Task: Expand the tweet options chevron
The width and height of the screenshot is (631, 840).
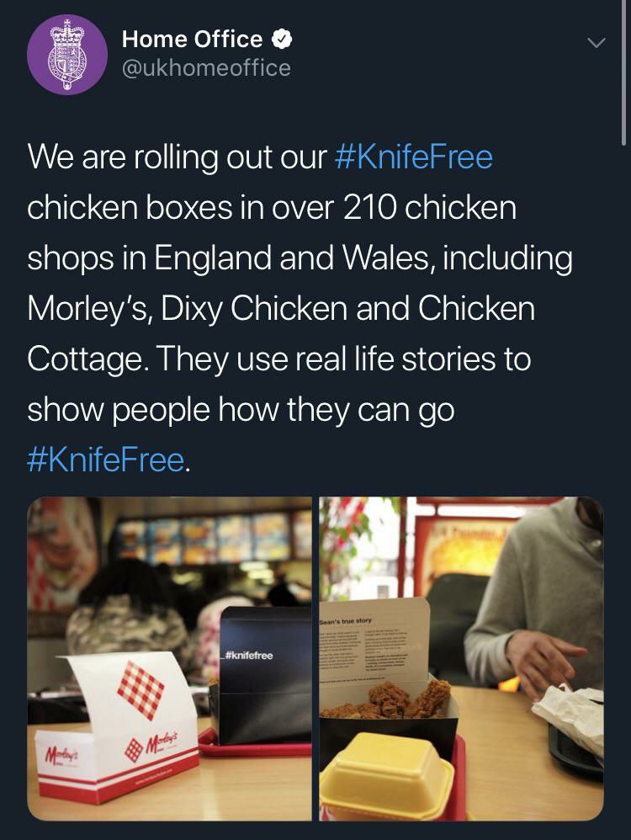Action: [x=596, y=42]
